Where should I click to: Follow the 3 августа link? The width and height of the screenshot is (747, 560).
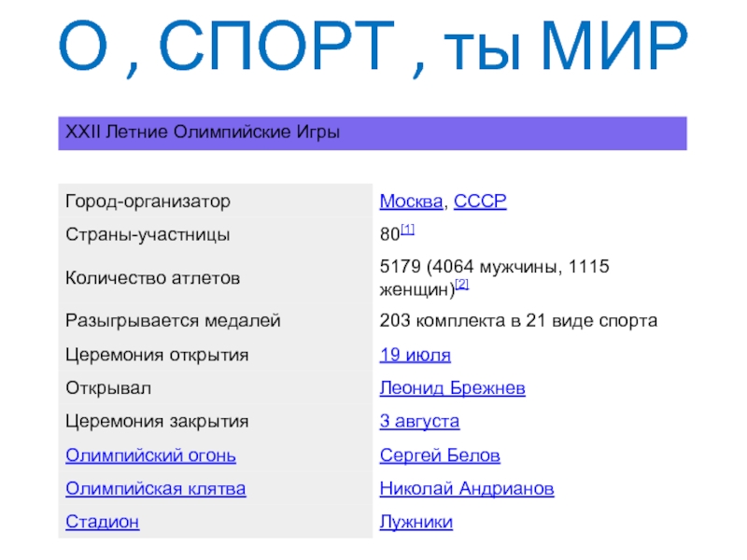[x=419, y=422]
